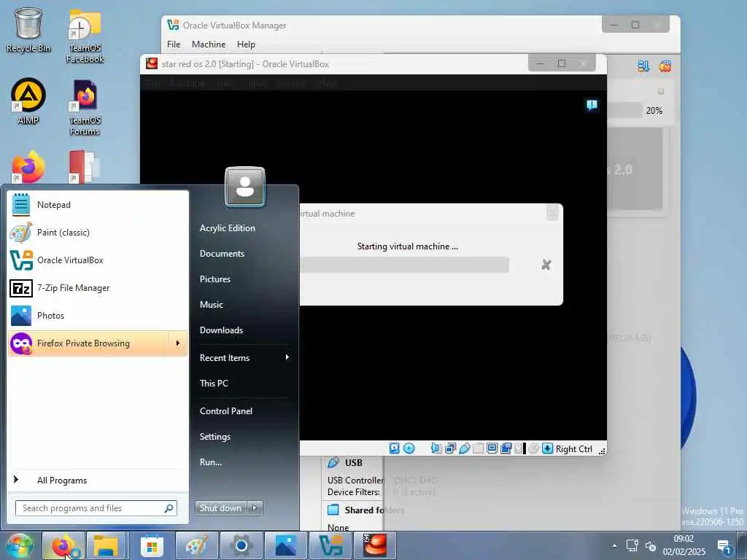Switch to star red os VM on taskbar
Screen dimensions: 747x560
pos(375,545)
